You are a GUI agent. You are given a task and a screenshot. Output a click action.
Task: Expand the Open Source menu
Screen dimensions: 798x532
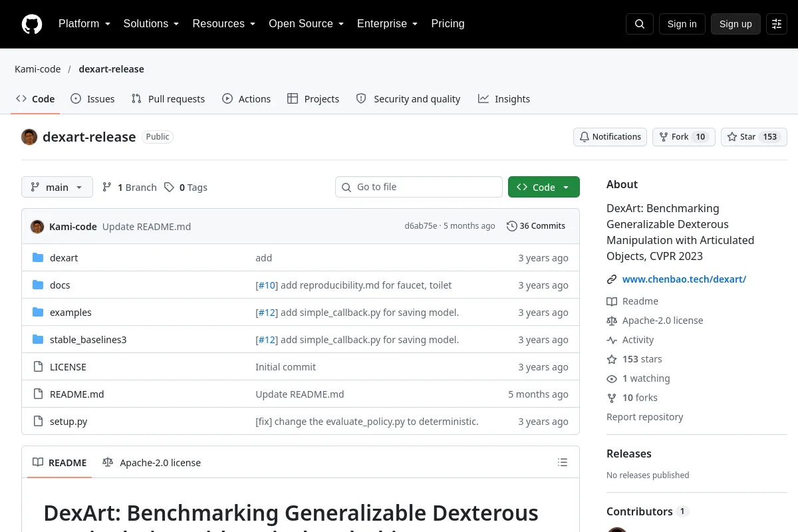click(x=306, y=24)
